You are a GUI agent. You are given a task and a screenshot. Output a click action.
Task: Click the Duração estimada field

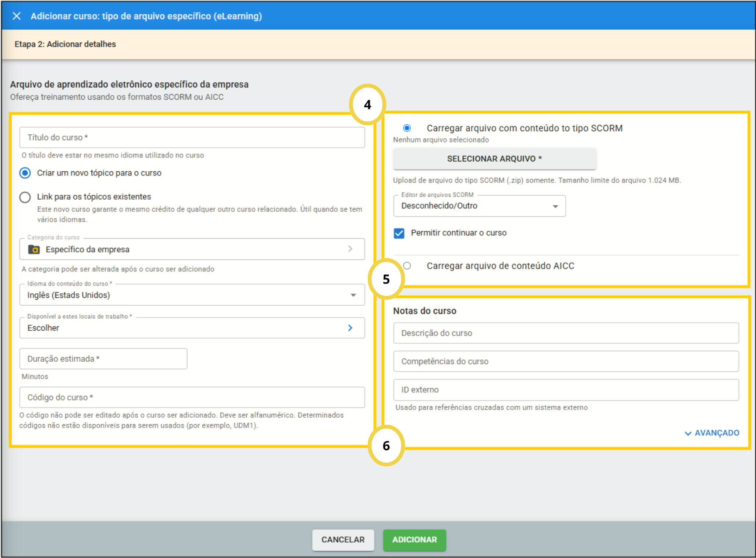(103, 359)
